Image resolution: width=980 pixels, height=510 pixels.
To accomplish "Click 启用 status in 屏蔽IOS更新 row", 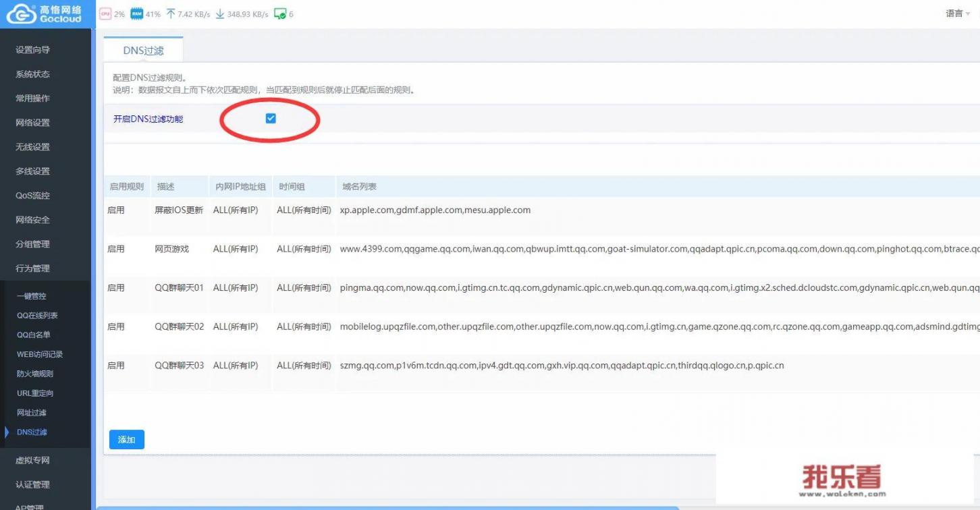I will point(116,210).
